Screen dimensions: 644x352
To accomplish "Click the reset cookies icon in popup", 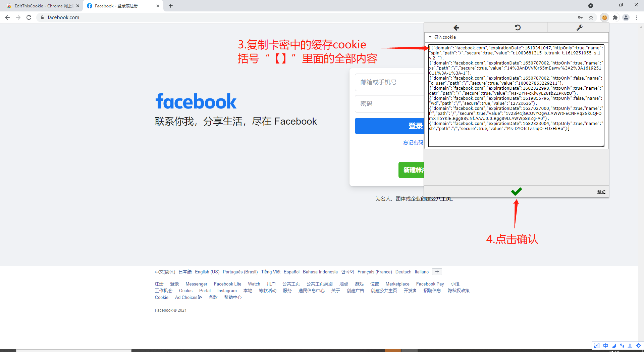I will click(517, 28).
